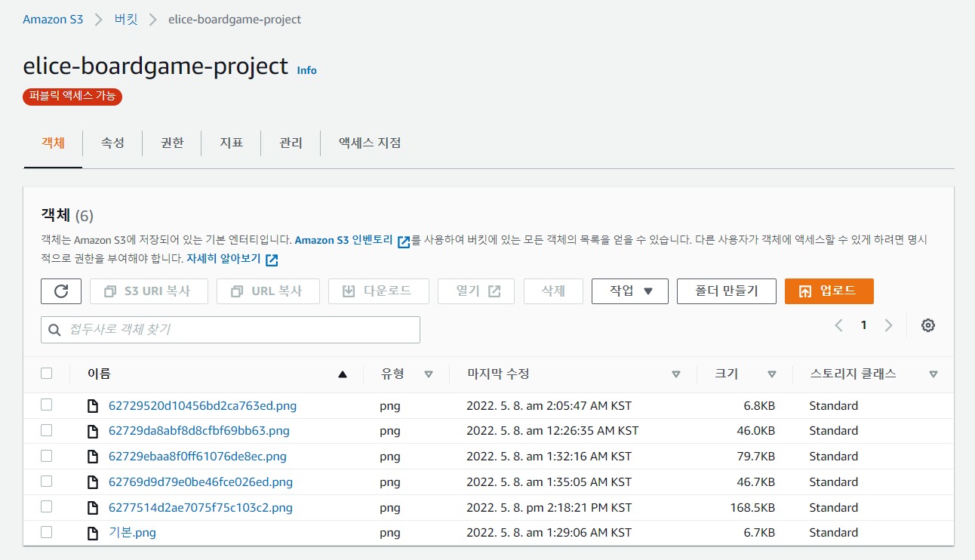Open object 62729ebaa8f0ff61076de8ec.png
Image resolution: width=975 pixels, height=560 pixels.
coord(198,457)
